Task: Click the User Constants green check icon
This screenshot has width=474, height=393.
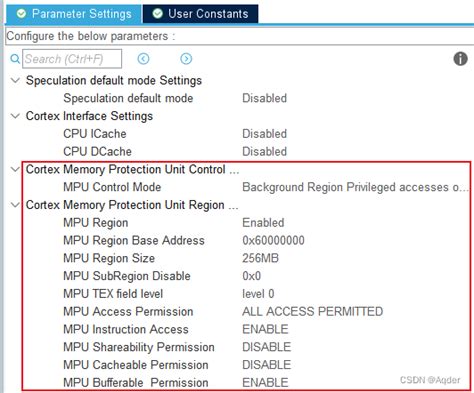Action: [x=157, y=14]
